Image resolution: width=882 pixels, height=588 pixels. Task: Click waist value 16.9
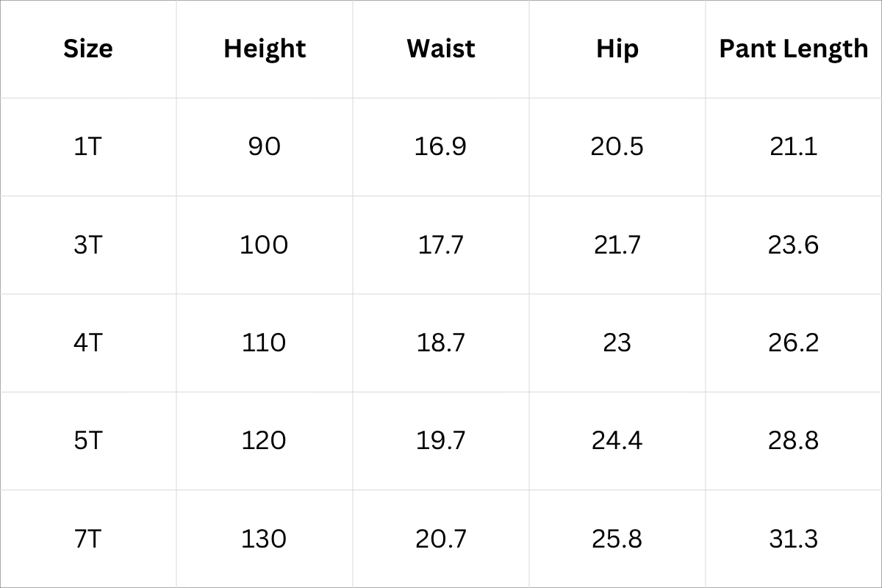[441, 147]
